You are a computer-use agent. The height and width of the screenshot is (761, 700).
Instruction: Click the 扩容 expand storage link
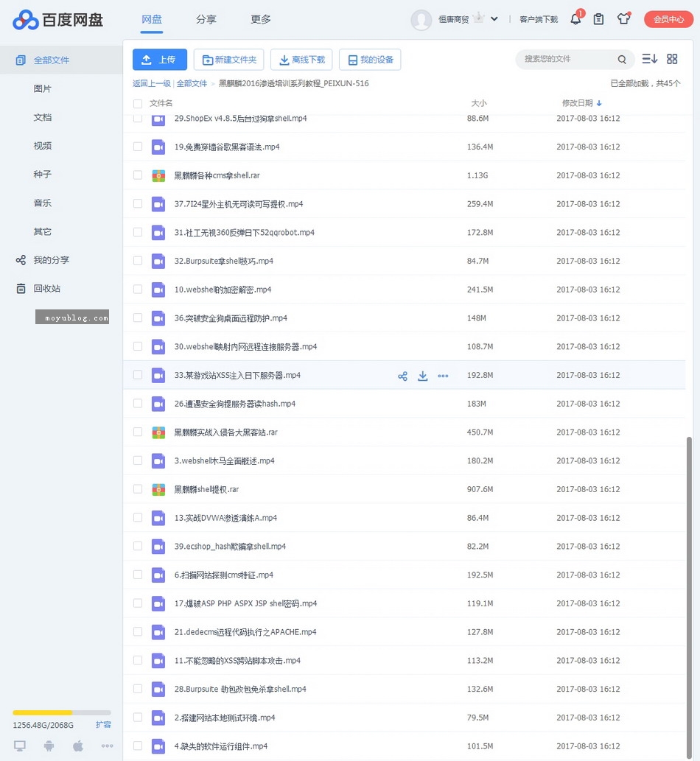pyautogui.click(x=103, y=725)
